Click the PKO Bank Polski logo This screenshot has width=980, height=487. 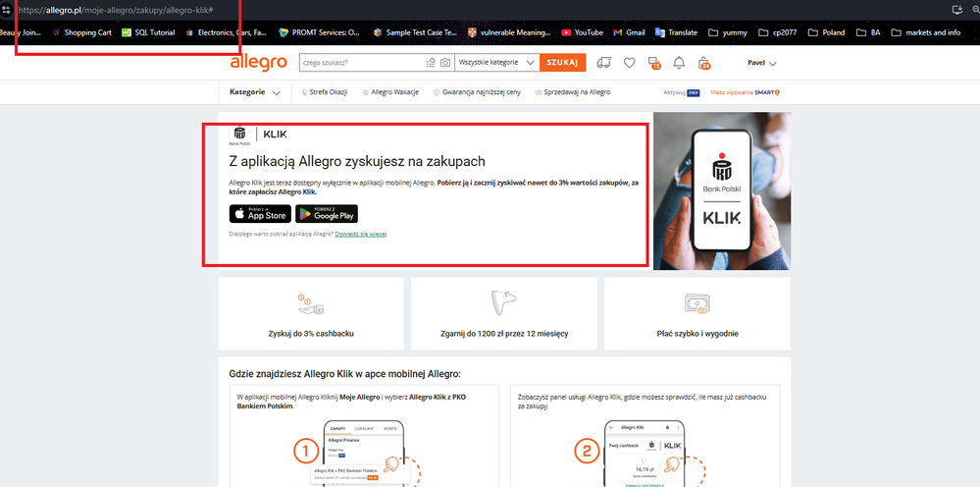click(x=240, y=135)
